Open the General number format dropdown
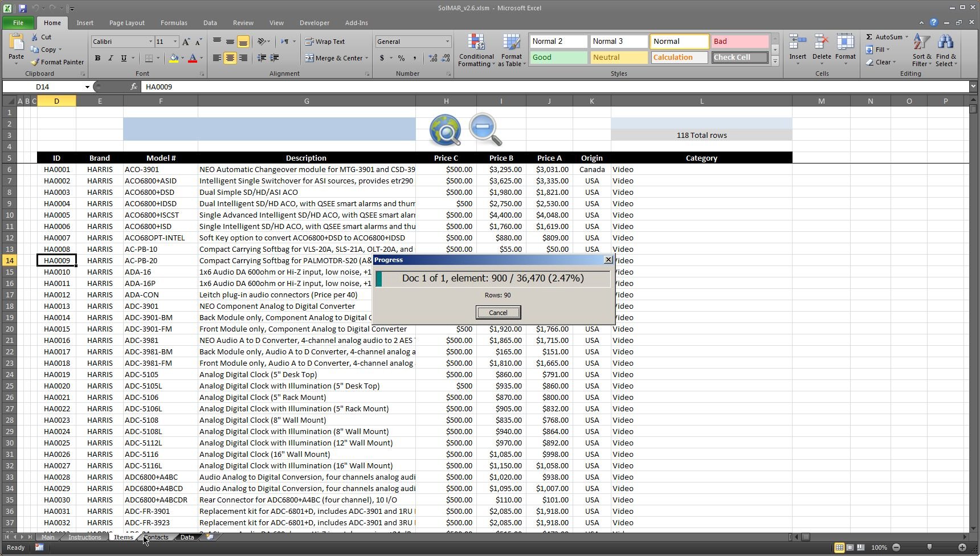Image resolution: width=980 pixels, height=556 pixels. tap(447, 42)
